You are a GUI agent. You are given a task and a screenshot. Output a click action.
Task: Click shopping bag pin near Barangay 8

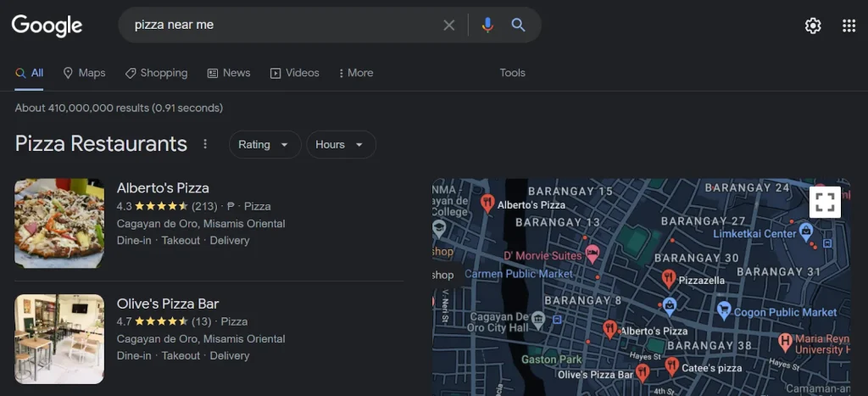click(x=670, y=306)
